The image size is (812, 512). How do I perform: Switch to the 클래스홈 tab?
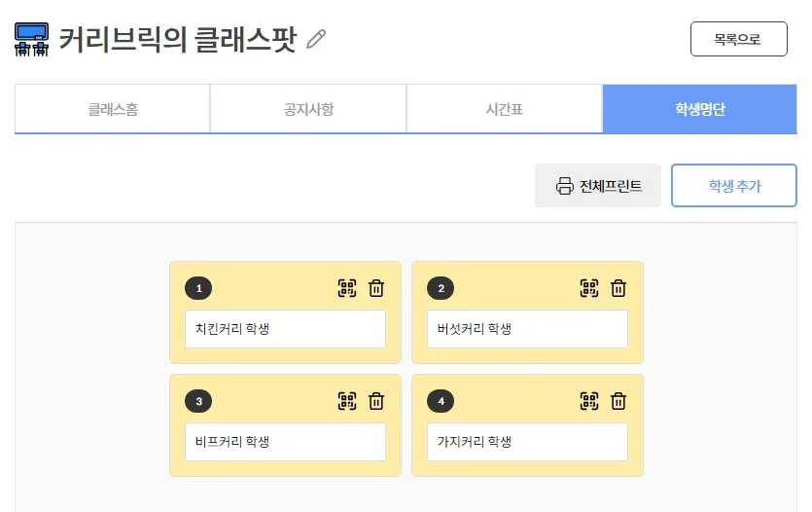(113, 109)
